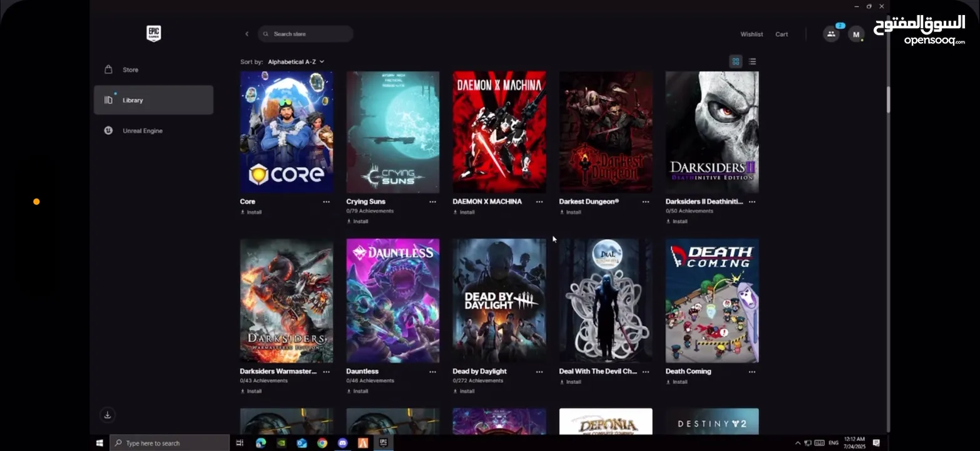Install Darksiders Warmastered Edition
980x451 pixels.
coord(251,391)
